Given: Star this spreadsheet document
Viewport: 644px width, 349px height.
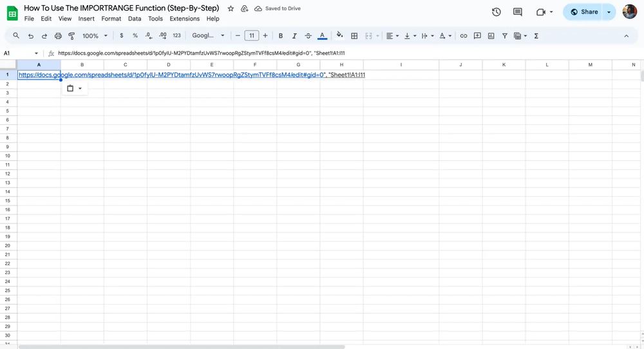Looking at the screenshot, I should (231, 8).
